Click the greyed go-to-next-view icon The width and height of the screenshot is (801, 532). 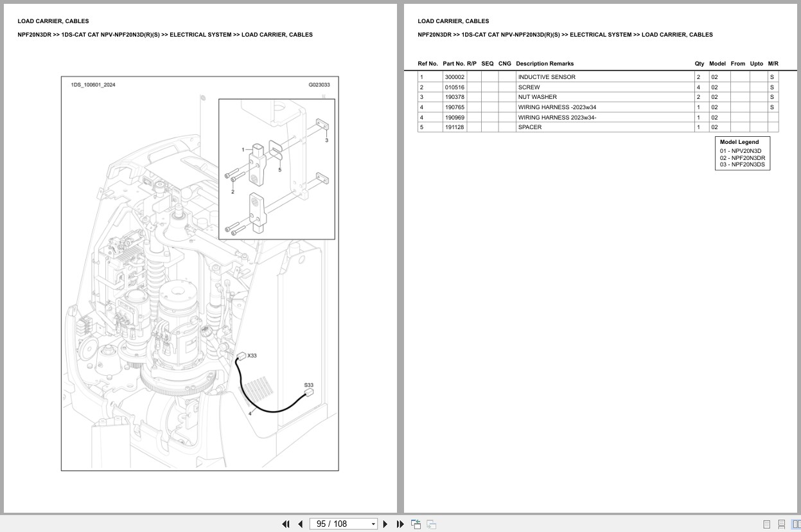point(432,524)
